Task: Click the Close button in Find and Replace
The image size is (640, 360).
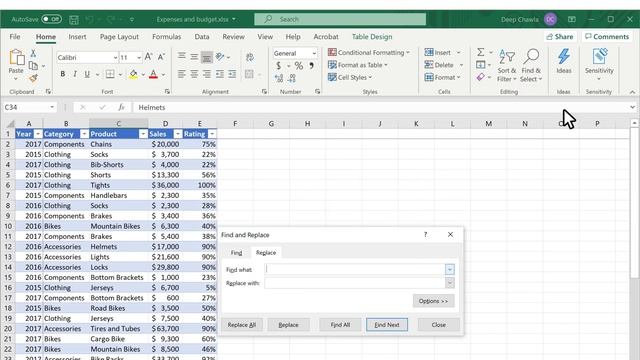Action: point(439,325)
